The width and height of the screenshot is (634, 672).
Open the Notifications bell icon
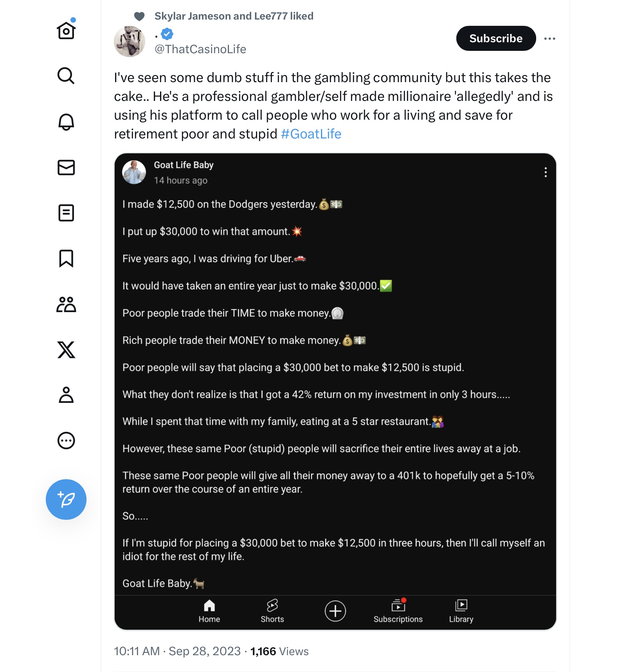click(x=66, y=122)
